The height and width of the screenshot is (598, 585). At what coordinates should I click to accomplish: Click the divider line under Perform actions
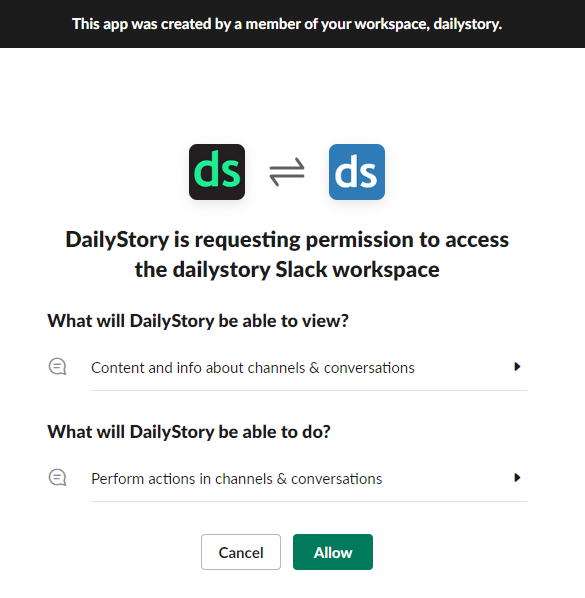[x=309, y=502]
